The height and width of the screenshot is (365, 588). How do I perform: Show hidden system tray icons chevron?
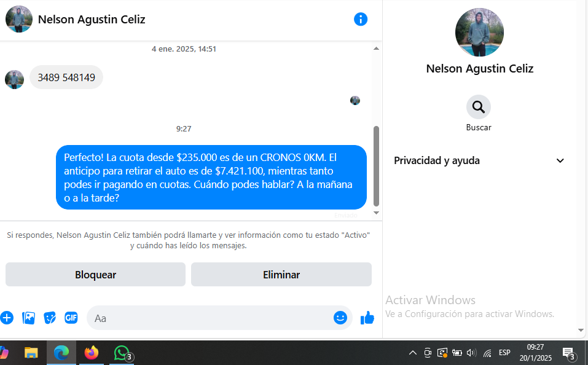tap(412, 353)
